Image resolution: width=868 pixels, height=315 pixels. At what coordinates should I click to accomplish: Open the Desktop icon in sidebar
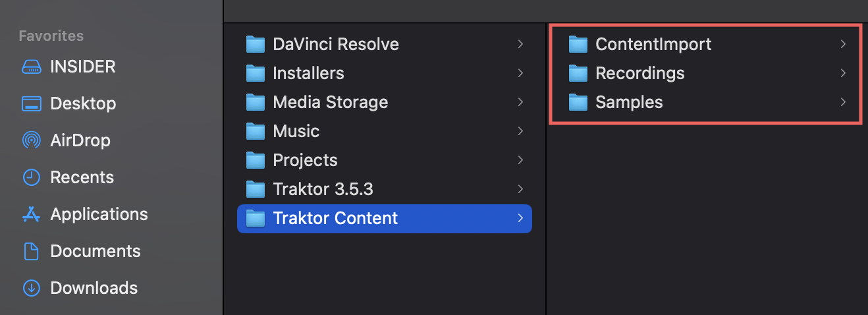click(x=32, y=103)
